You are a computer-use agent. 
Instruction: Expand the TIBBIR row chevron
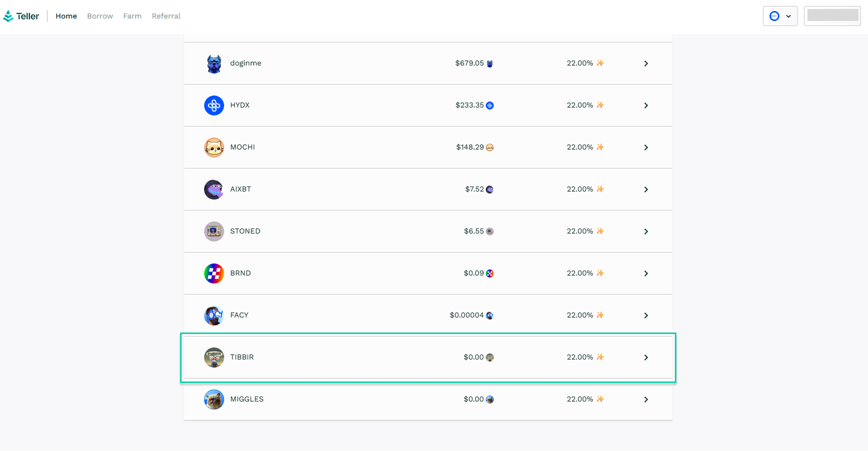pos(646,357)
